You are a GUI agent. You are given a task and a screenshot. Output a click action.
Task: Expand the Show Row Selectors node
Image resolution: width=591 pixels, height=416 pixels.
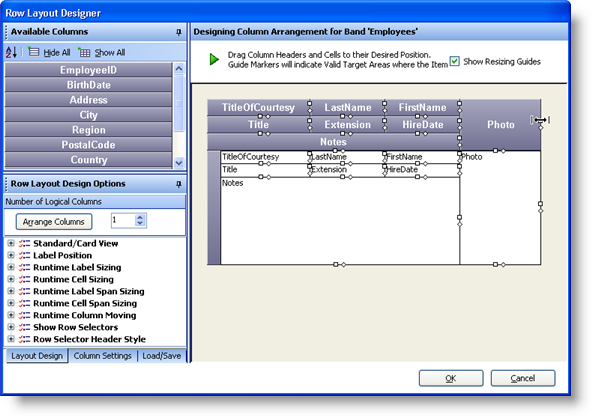(x=11, y=327)
